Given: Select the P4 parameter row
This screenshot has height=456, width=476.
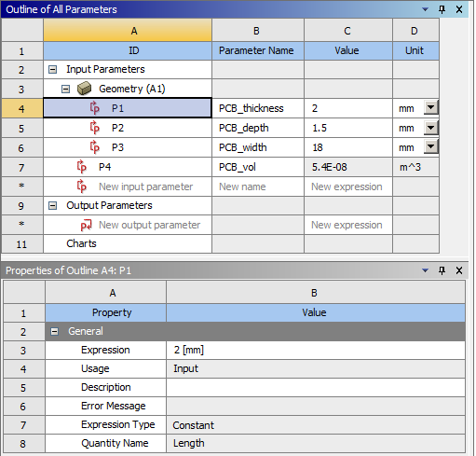Looking at the screenshot, I should point(128,167).
